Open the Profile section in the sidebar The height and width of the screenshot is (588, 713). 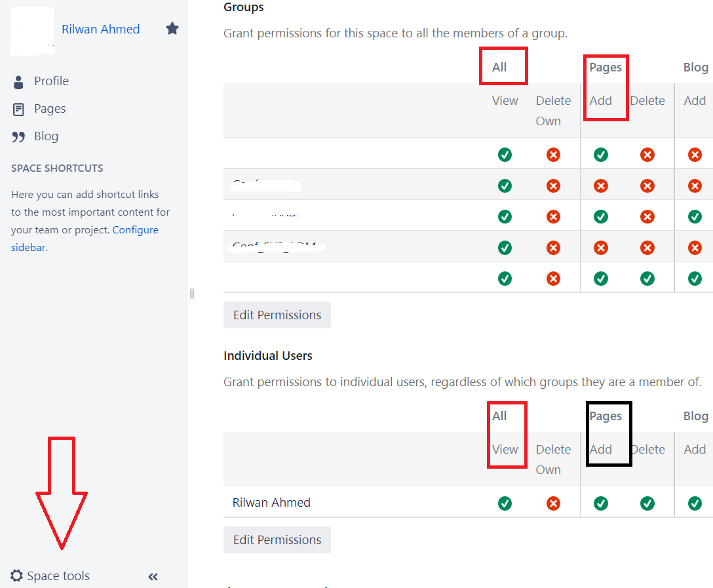[x=51, y=81]
